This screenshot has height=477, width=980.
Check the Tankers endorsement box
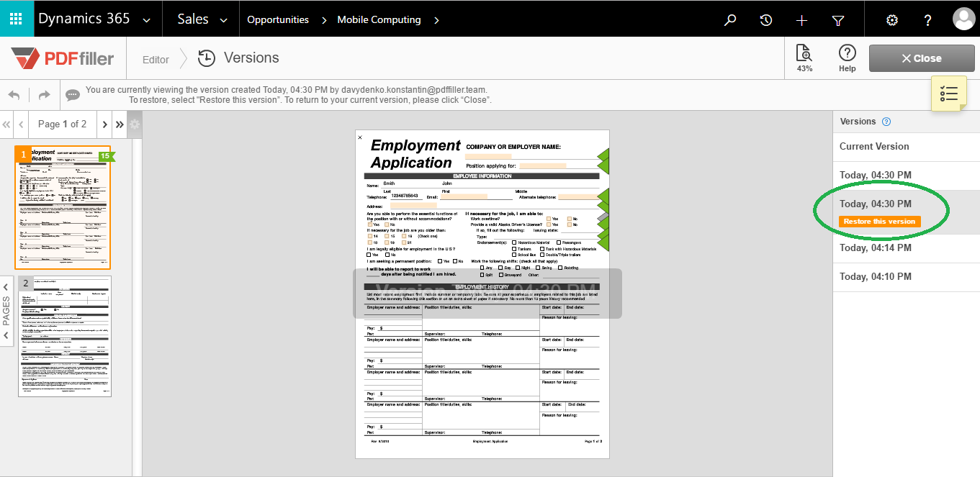click(x=514, y=248)
